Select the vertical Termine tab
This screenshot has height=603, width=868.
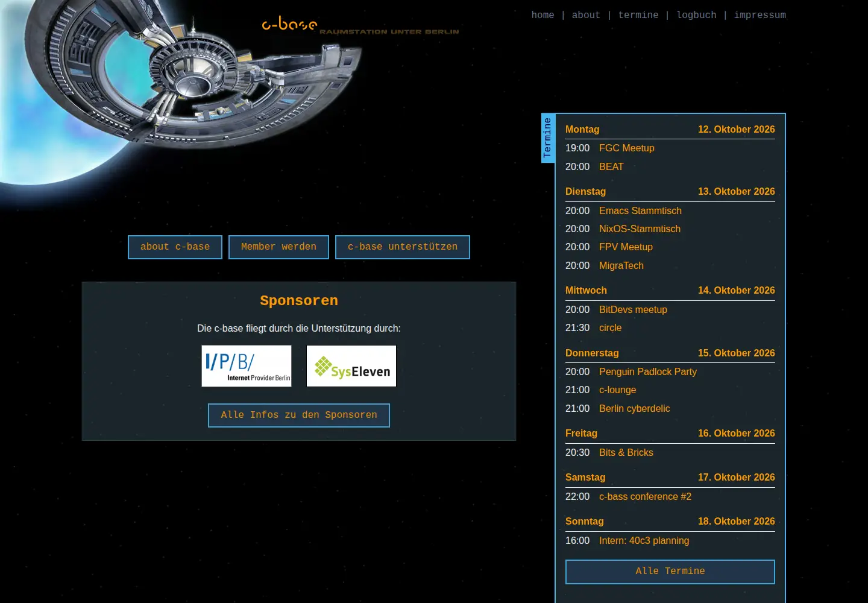click(x=547, y=138)
